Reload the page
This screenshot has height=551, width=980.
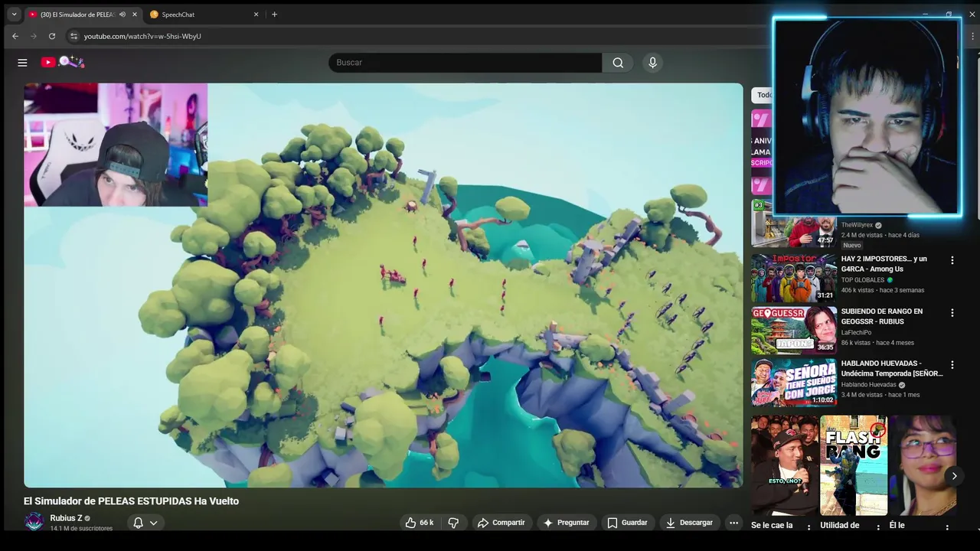(x=52, y=36)
